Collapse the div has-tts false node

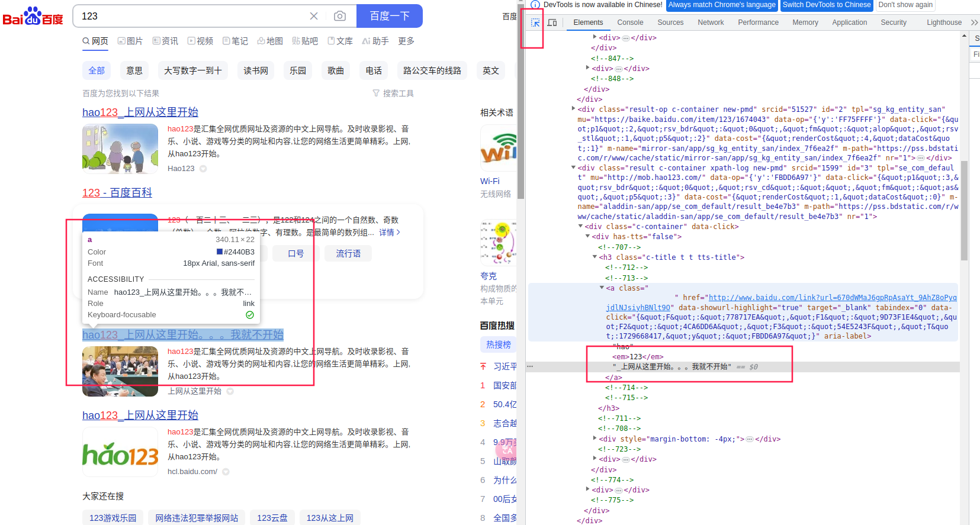[x=587, y=236]
